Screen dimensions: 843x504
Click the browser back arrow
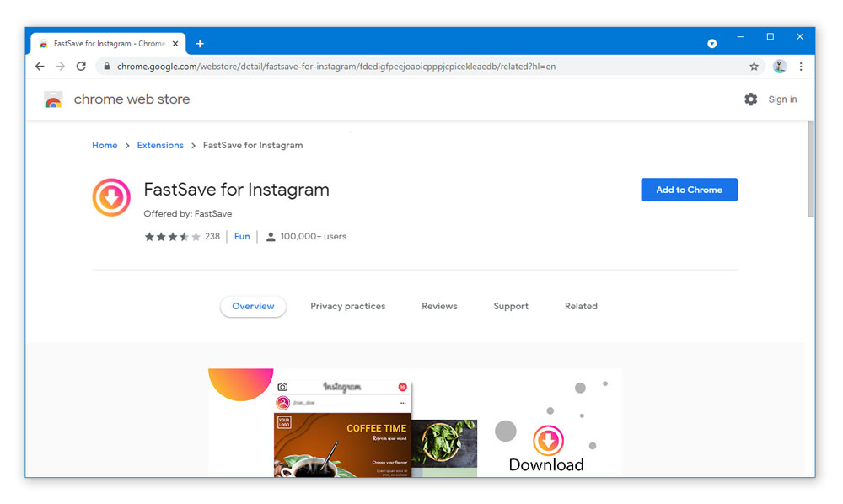(x=40, y=66)
